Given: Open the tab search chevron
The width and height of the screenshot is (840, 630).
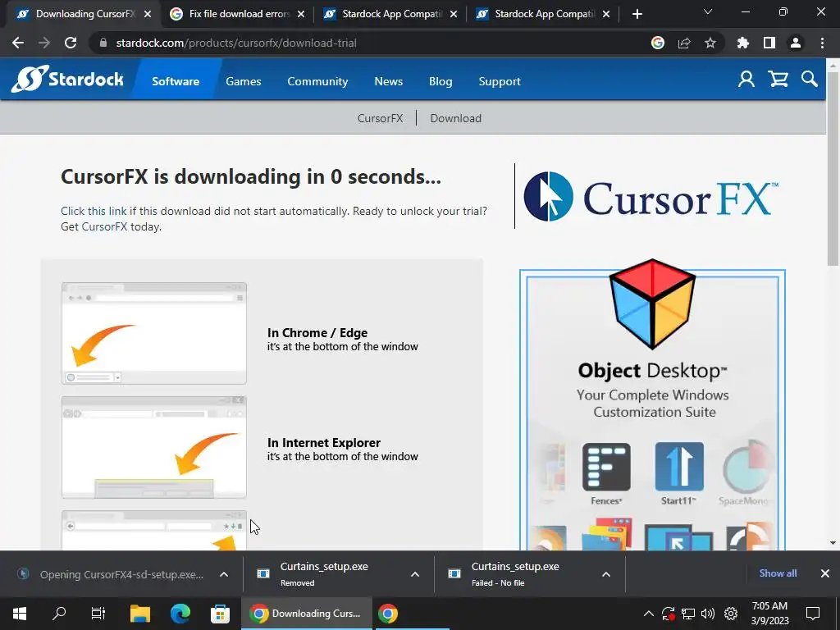Looking at the screenshot, I should (x=708, y=11).
